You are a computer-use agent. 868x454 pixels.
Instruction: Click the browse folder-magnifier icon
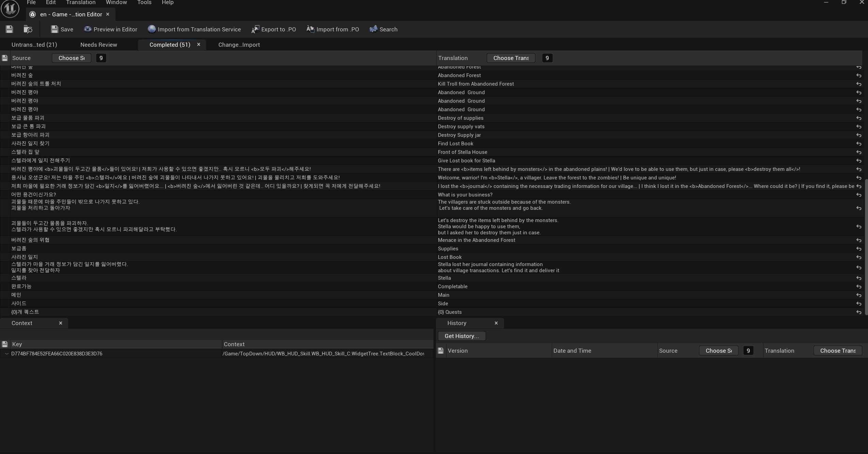tap(28, 29)
